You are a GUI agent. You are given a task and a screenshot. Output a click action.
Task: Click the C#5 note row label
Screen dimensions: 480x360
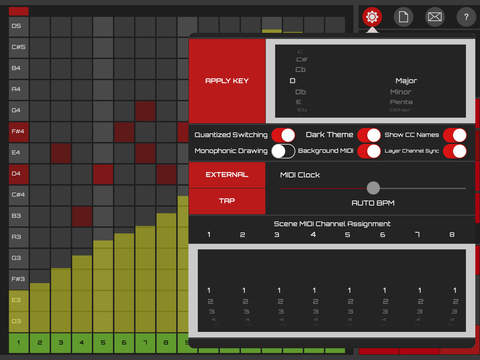[19, 47]
